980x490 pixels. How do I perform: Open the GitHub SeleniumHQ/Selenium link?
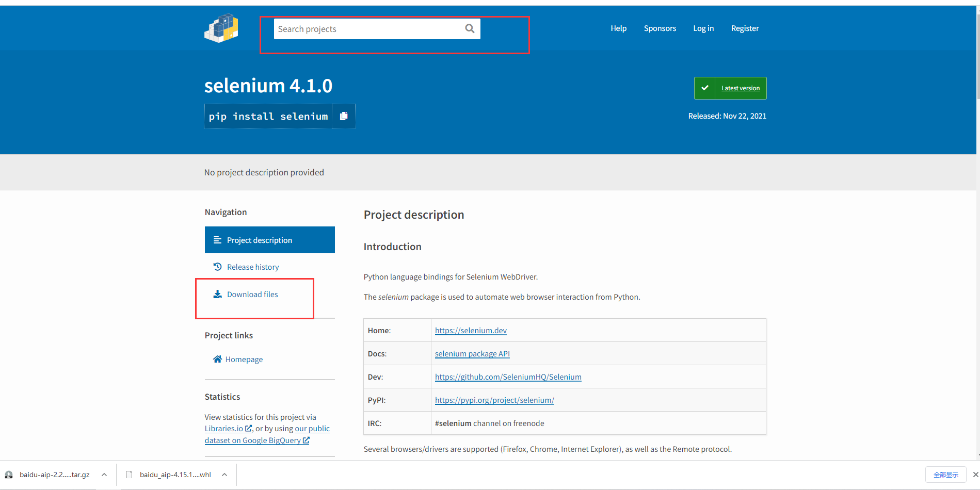(508, 377)
